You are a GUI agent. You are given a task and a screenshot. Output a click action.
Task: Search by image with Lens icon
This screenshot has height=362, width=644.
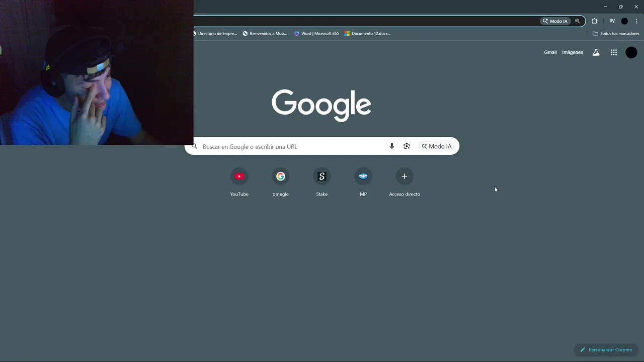407,146
